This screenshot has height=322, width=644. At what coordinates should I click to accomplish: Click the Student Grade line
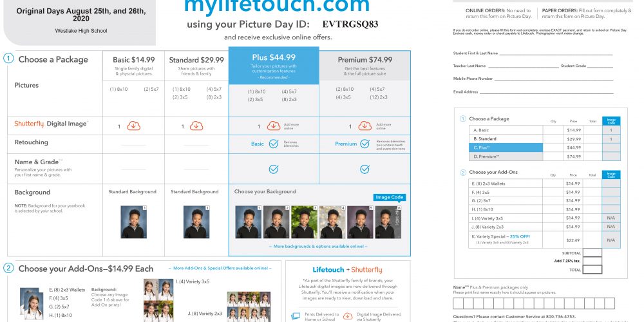click(600, 66)
